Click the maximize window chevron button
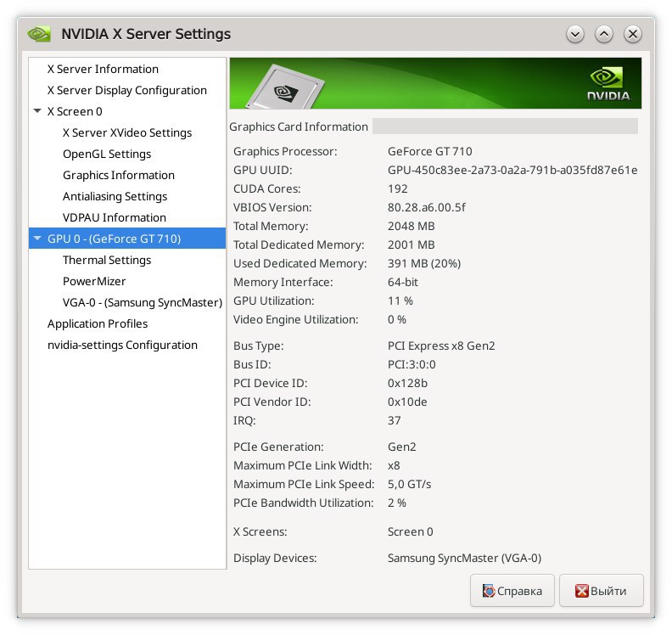Image resolution: width=672 pixels, height=635 pixels. coord(604,34)
